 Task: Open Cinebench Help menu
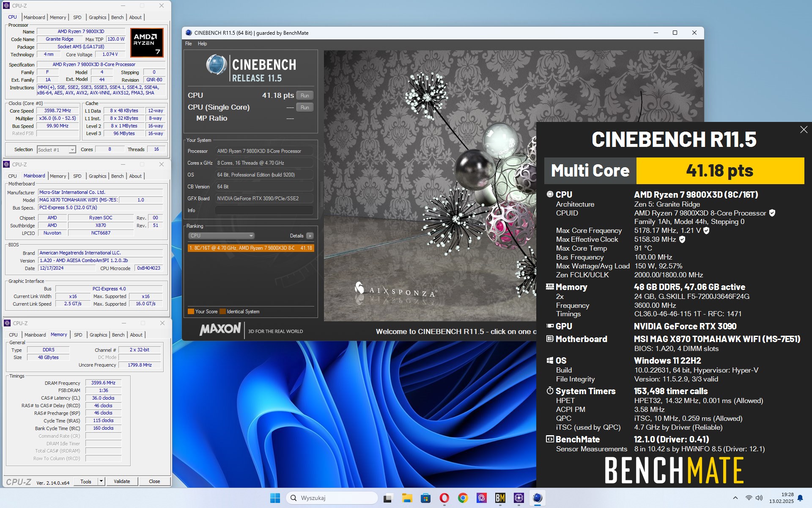202,44
